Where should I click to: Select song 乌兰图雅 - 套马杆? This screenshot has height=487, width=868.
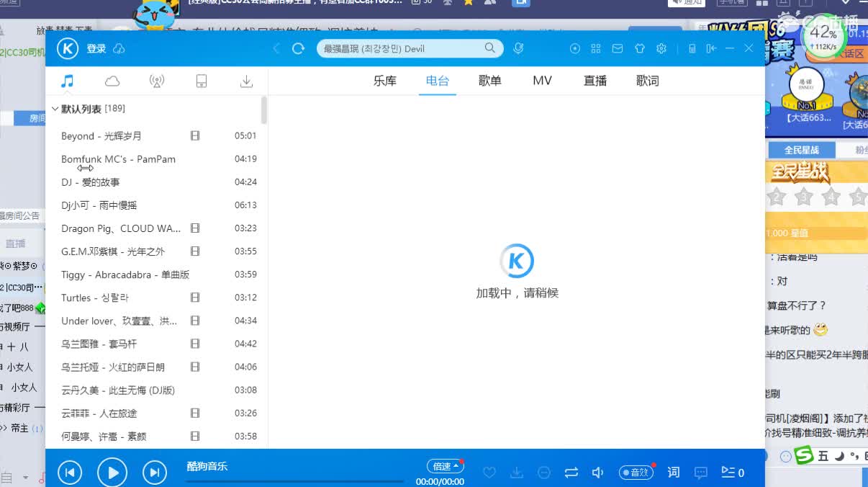[99, 344]
